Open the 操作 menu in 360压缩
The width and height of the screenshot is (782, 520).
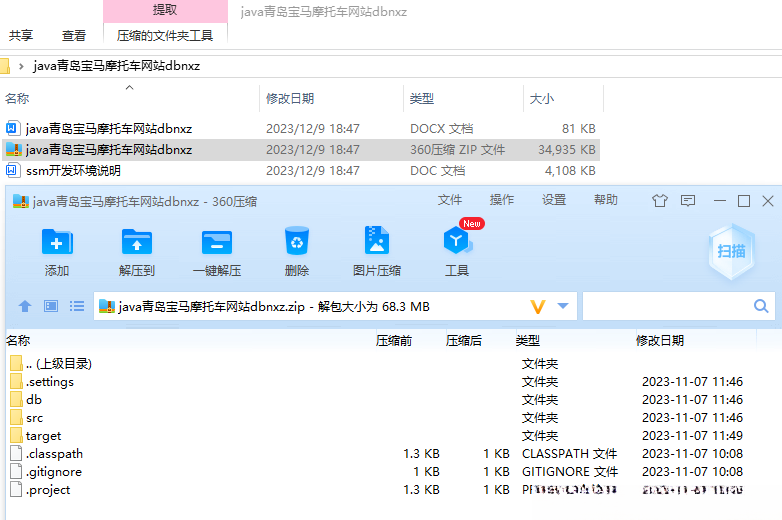pos(502,200)
